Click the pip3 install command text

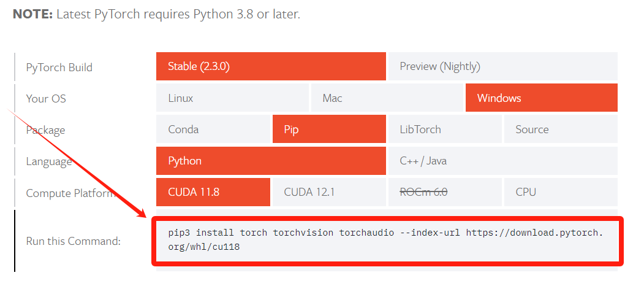[x=386, y=240]
